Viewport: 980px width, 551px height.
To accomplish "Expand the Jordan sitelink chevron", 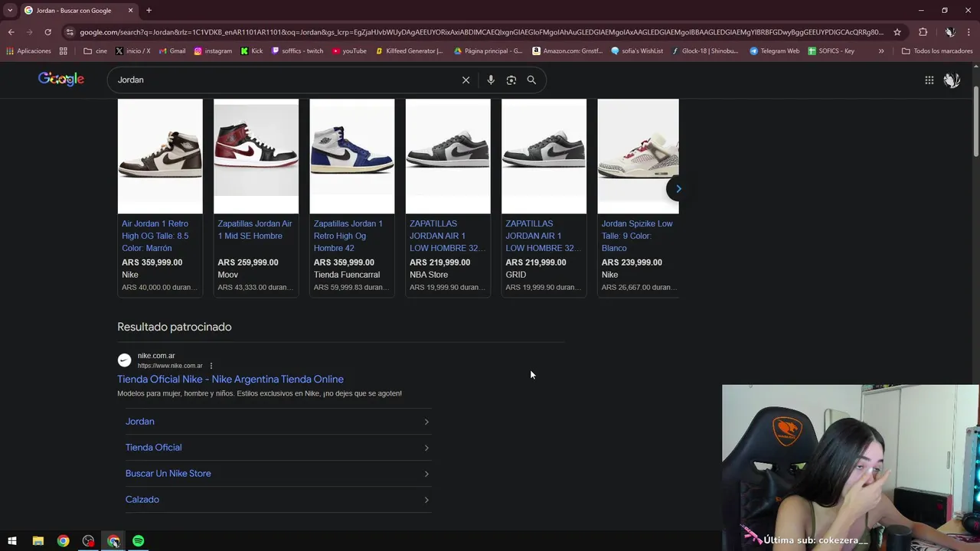I will [426, 422].
